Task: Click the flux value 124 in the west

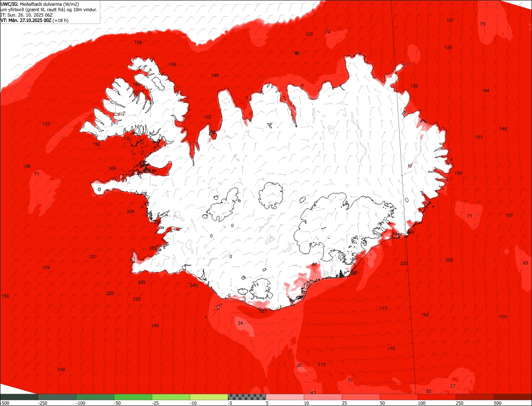Action: pos(46,267)
